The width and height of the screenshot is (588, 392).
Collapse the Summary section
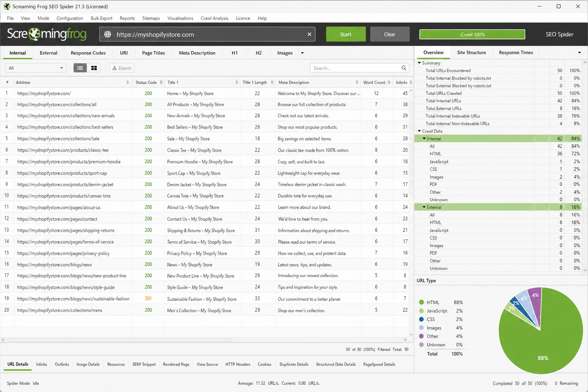pos(419,63)
